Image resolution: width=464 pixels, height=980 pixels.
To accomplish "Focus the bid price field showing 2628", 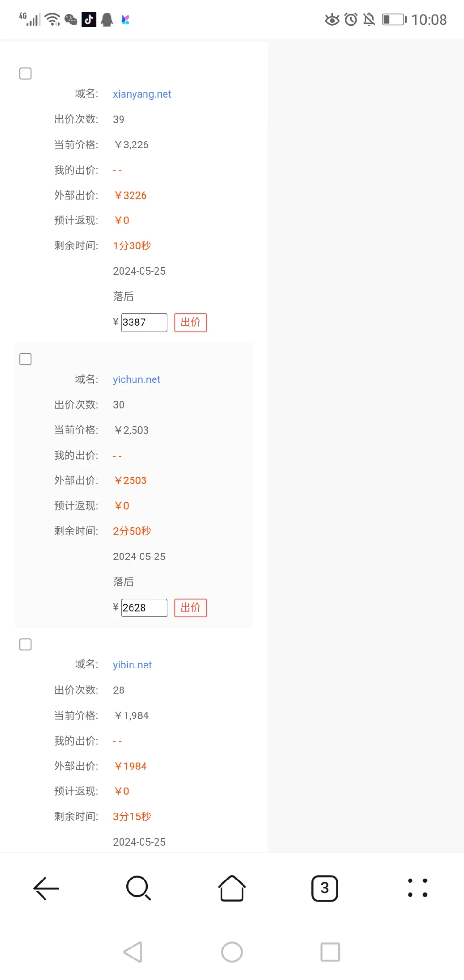I will click(x=144, y=608).
